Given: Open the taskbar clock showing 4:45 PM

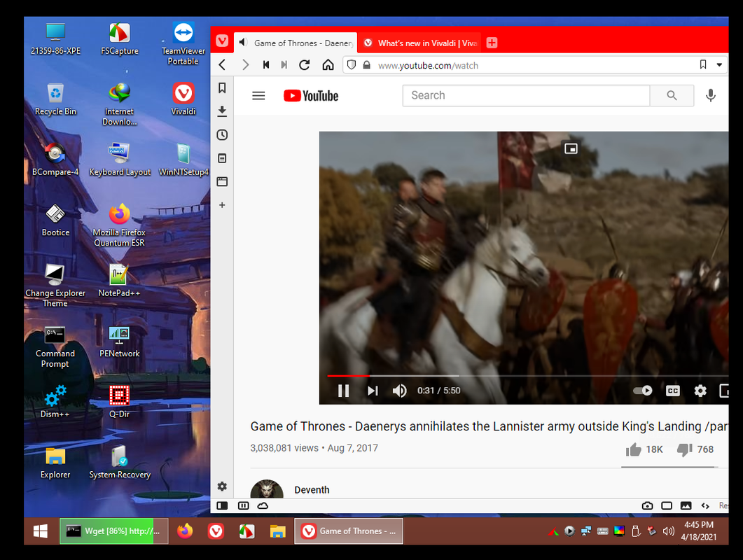Looking at the screenshot, I should (698, 531).
